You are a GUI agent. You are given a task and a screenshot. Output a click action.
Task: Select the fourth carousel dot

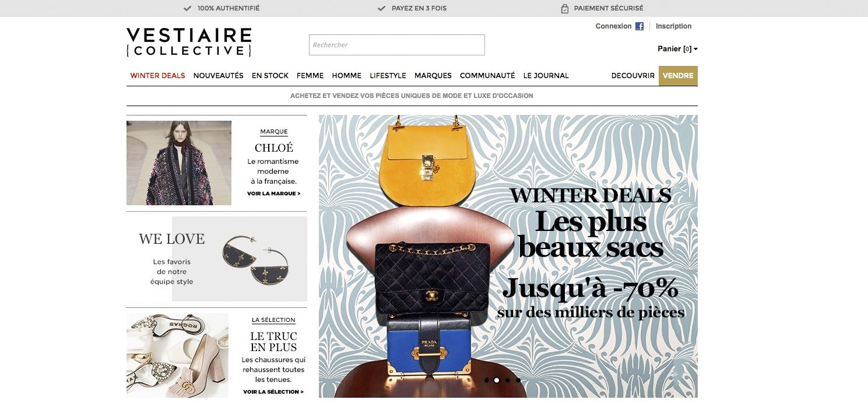[518, 380]
